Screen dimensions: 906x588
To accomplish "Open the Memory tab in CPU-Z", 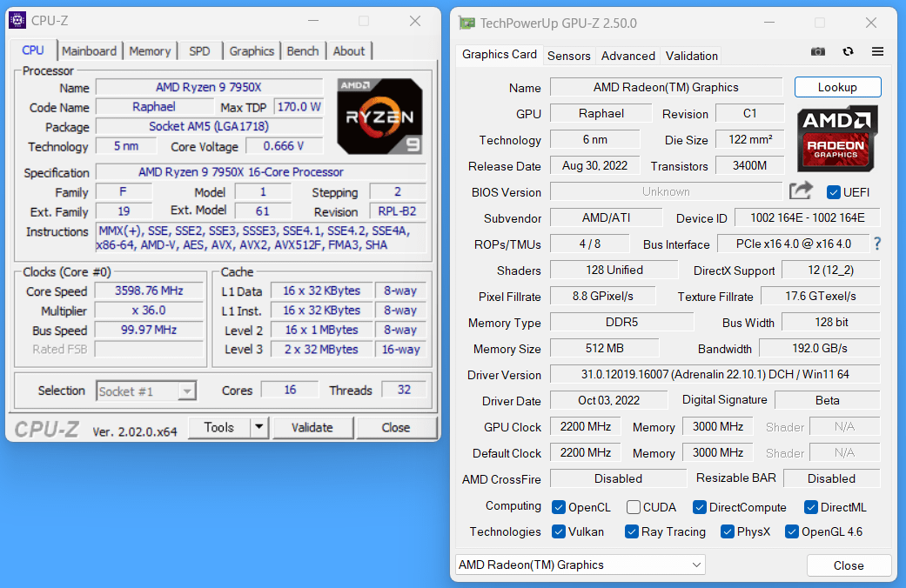I will pos(150,50).
